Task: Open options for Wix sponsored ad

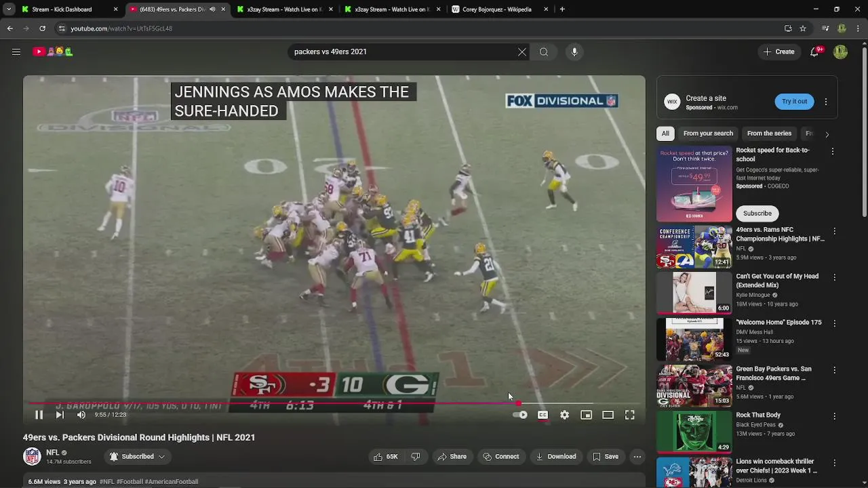Action: (825, 102)
